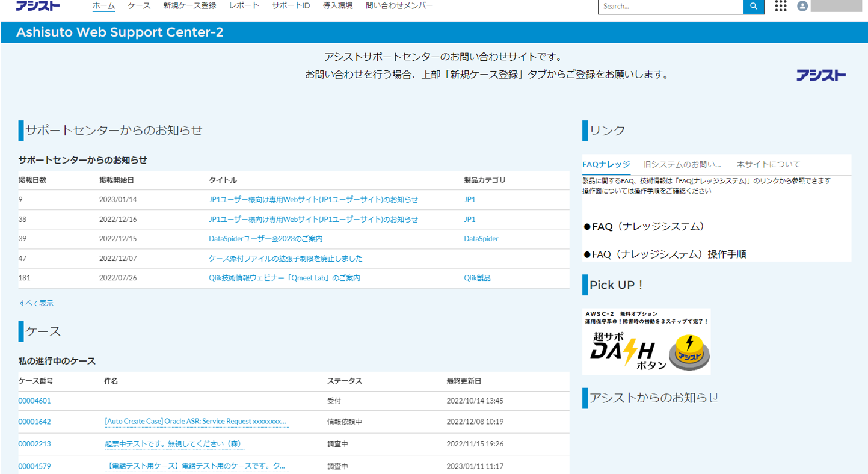Viewport: 868px width, 474px height.
Task: Select the サポートID navigation item
Action: point(291,6)
